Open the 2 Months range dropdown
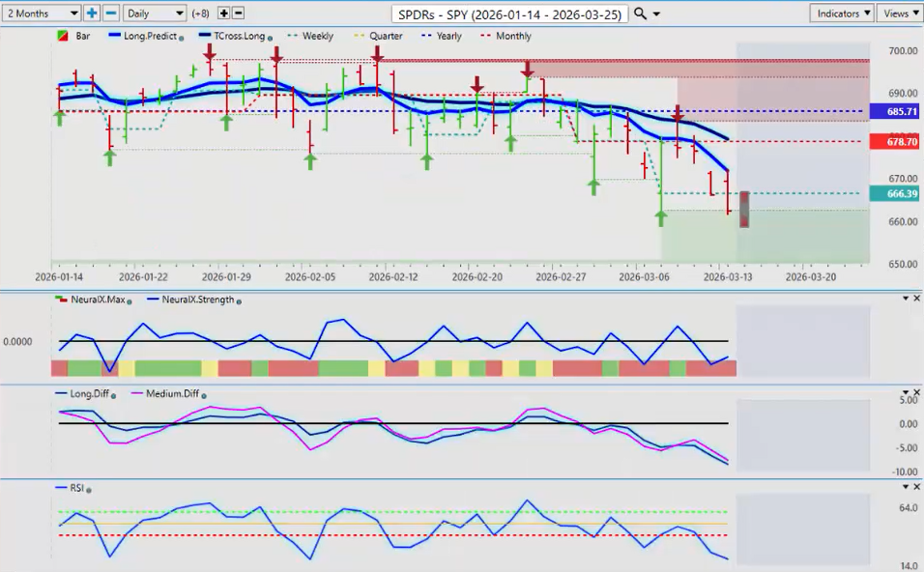 pos(41,14)
